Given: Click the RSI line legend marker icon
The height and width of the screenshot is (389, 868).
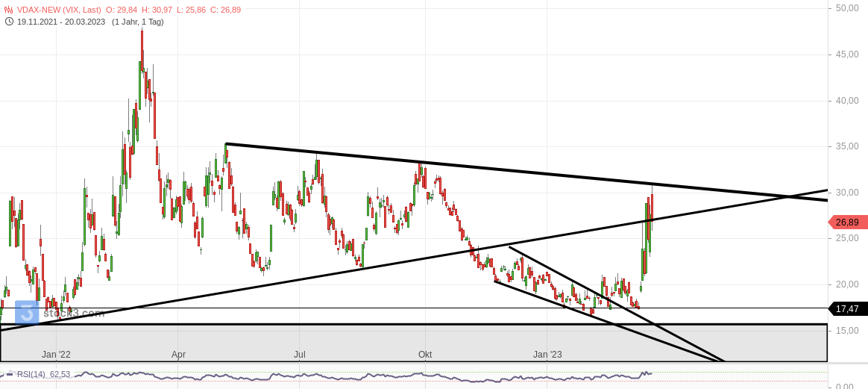Looking at the screenshot, I should (10, 374).
